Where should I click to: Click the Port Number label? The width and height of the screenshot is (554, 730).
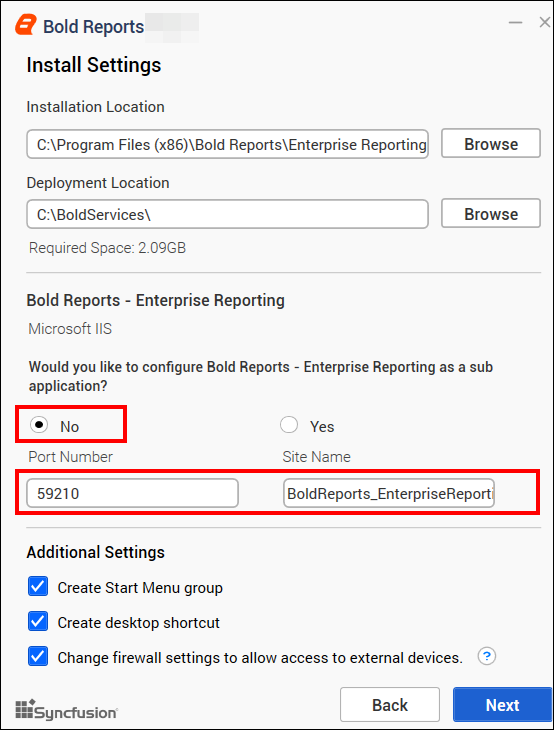[71, 457]
